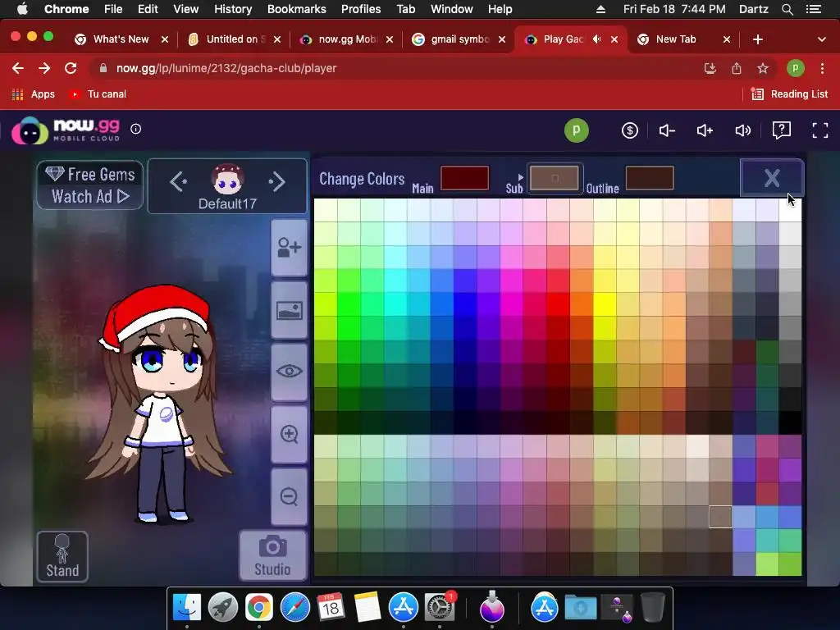Open Chrome profile avatar
The width and height of the screenshot is (840, 630).
(796, 68)
